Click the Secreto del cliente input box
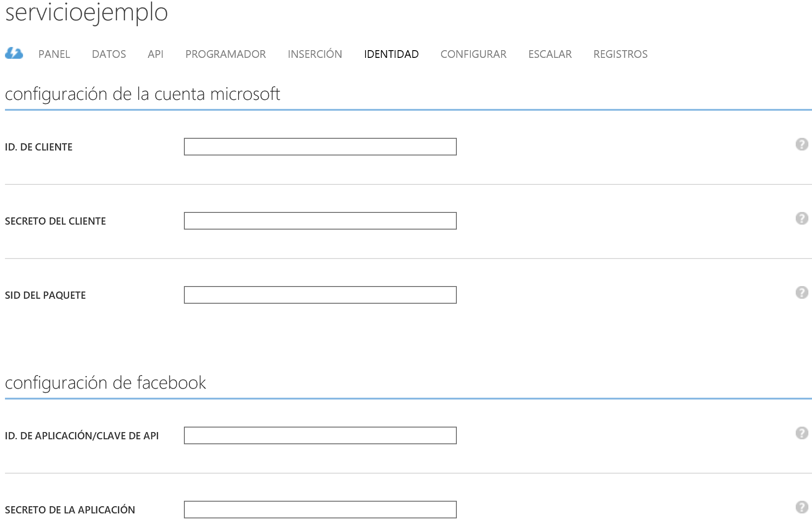Screen dimensions: 812x522 (x=320, y=221)
